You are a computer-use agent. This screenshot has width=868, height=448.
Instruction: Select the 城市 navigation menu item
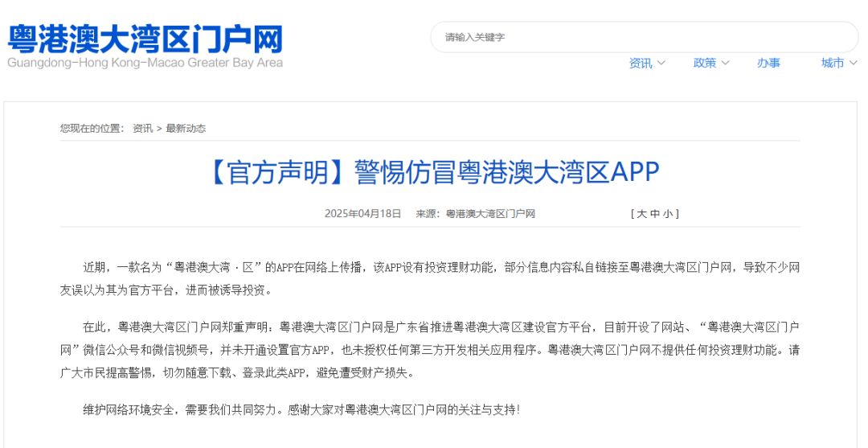coord(833,63)
